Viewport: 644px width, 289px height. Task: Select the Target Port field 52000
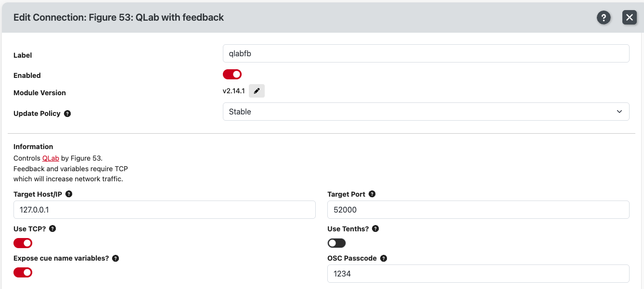click(x=478, y=210)
